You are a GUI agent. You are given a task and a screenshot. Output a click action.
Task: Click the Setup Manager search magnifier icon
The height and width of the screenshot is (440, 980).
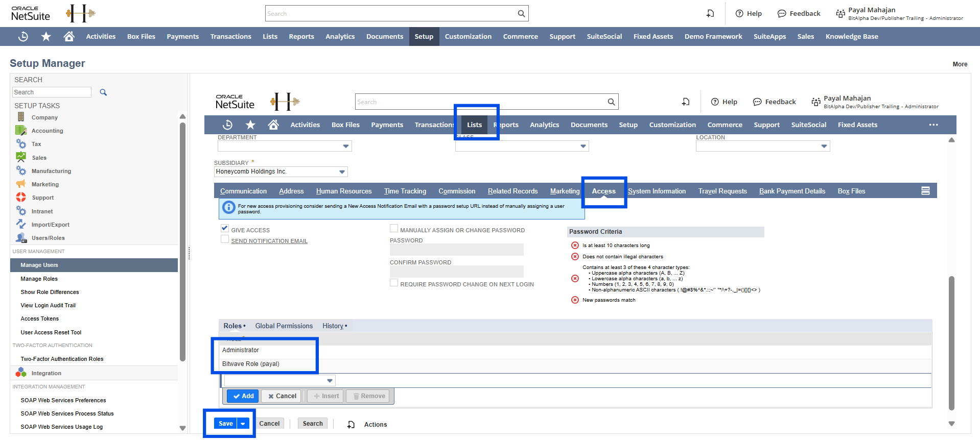[103, 92]
